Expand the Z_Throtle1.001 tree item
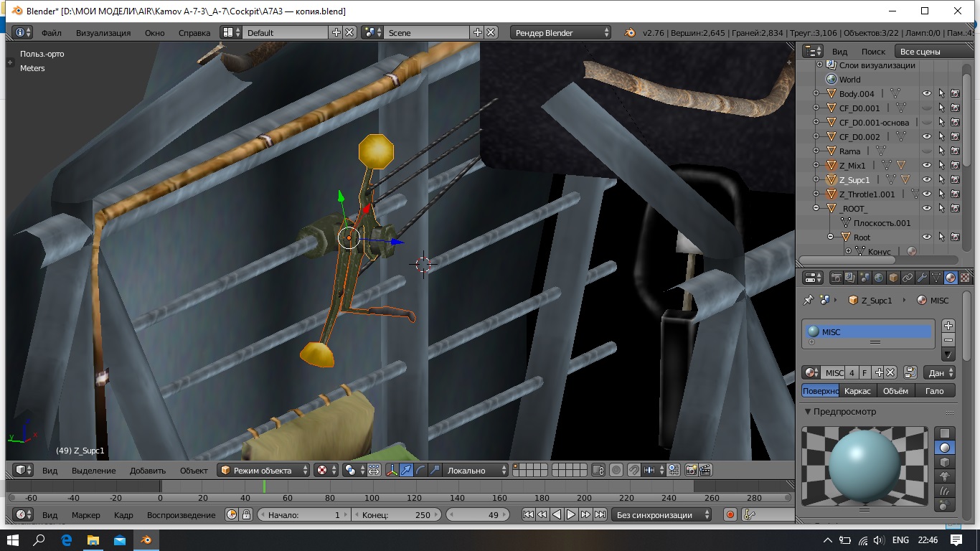This screenshot has height=551, width=980. (816, 194)
